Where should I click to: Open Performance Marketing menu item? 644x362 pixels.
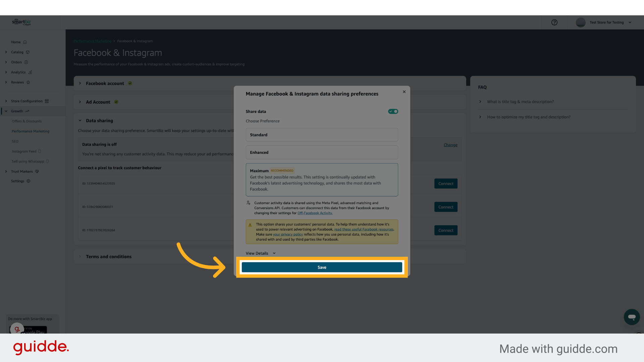coord(31,131)
